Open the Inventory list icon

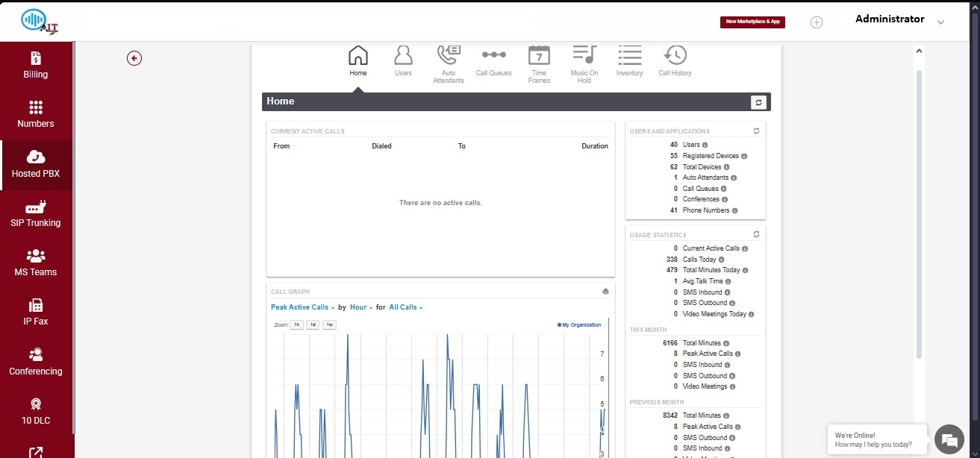tap(629, 56)
